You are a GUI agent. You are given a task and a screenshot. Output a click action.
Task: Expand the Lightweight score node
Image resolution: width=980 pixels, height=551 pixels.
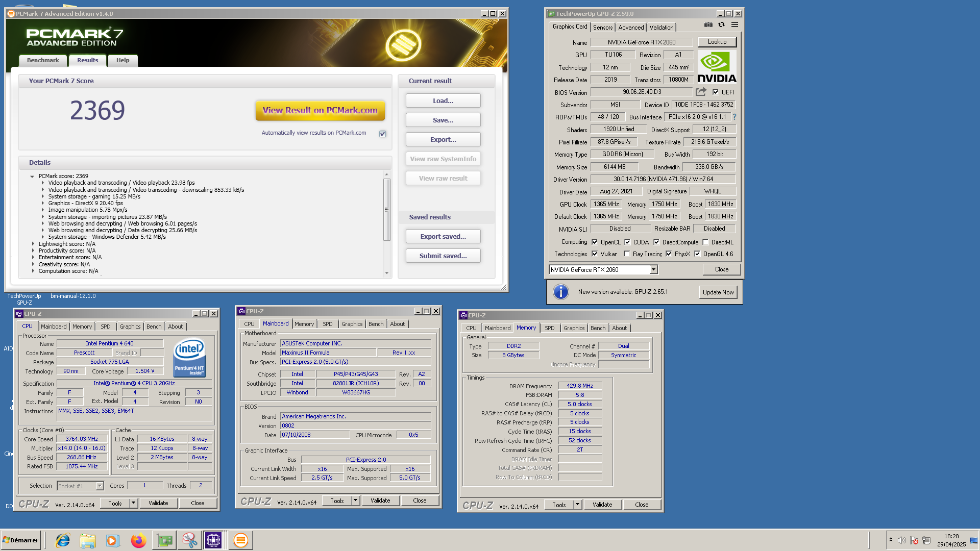pos(33,244)
